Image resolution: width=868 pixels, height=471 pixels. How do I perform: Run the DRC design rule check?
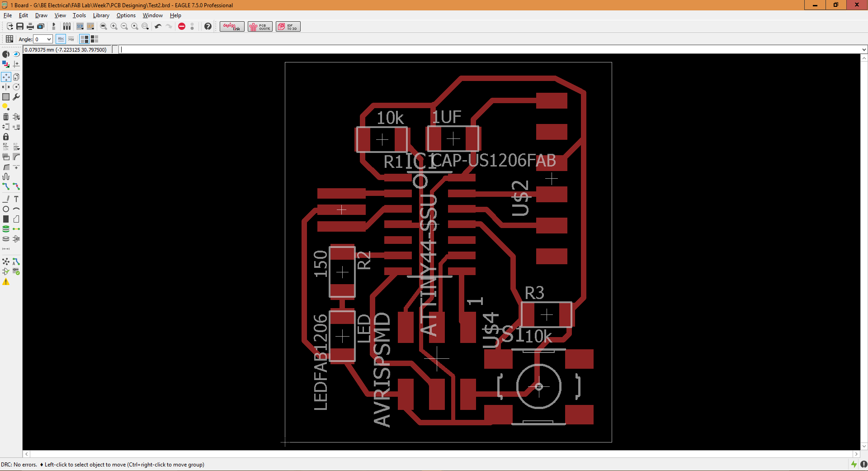tap(16, 271)
